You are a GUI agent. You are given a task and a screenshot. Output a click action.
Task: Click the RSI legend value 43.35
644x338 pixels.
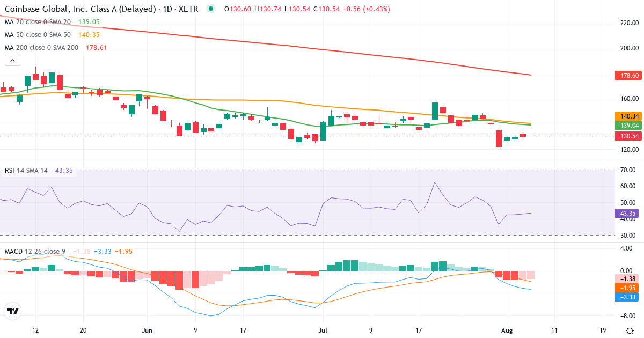64,171
